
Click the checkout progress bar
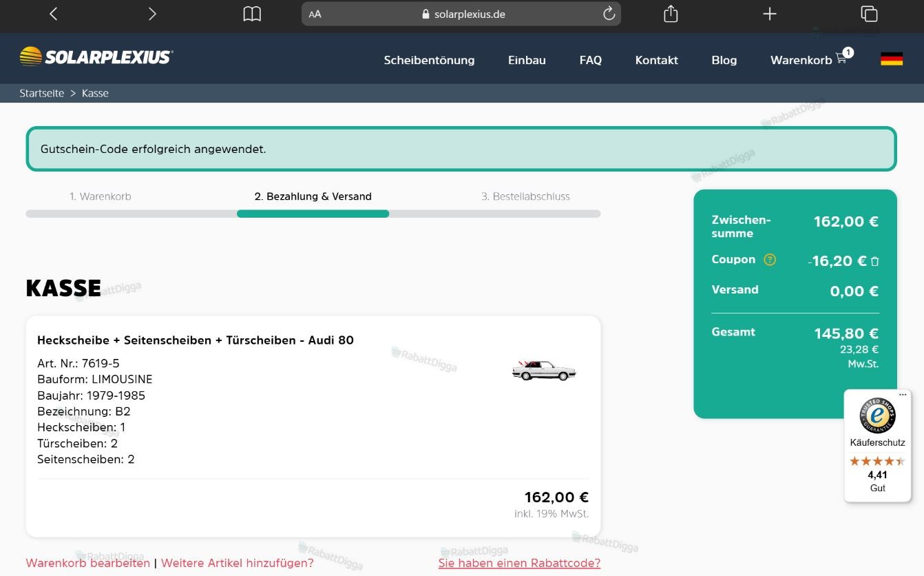coord(313,214)
